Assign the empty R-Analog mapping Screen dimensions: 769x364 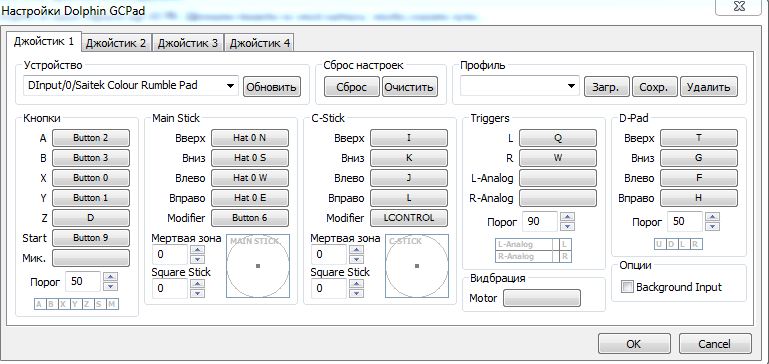558,198
